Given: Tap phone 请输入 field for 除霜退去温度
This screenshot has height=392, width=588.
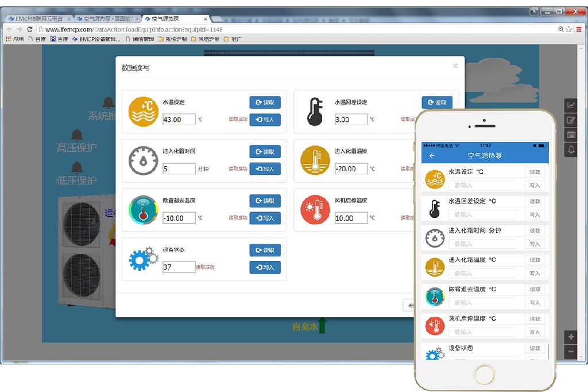Looking at the screenshot, I should pos(482,303).
